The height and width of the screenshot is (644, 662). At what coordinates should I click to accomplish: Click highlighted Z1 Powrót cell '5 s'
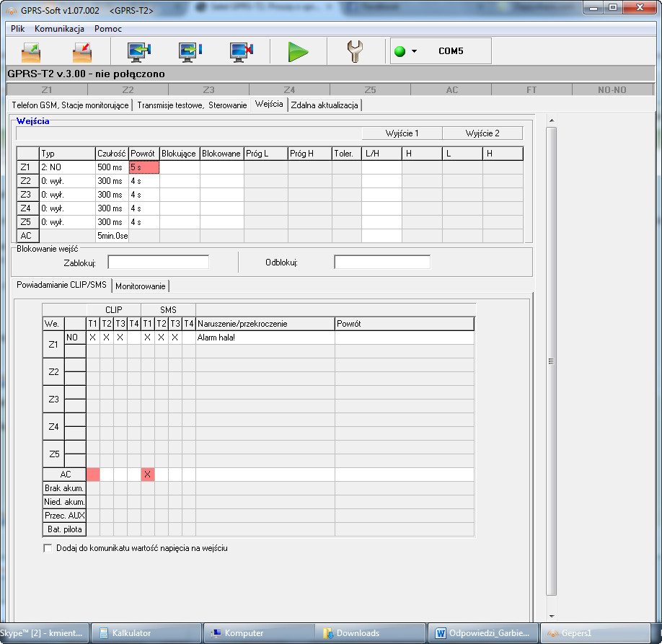[x=144, y=167]
